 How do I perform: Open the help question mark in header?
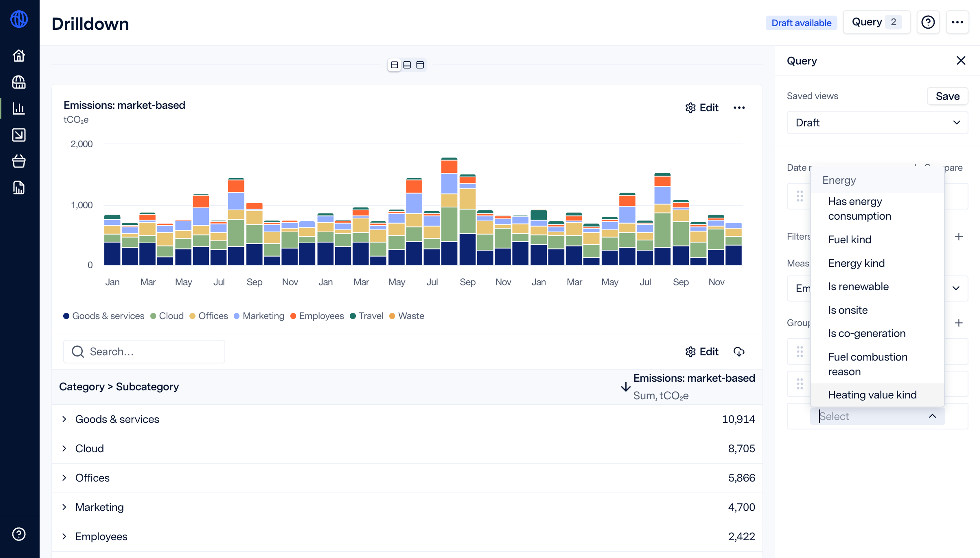927,22
